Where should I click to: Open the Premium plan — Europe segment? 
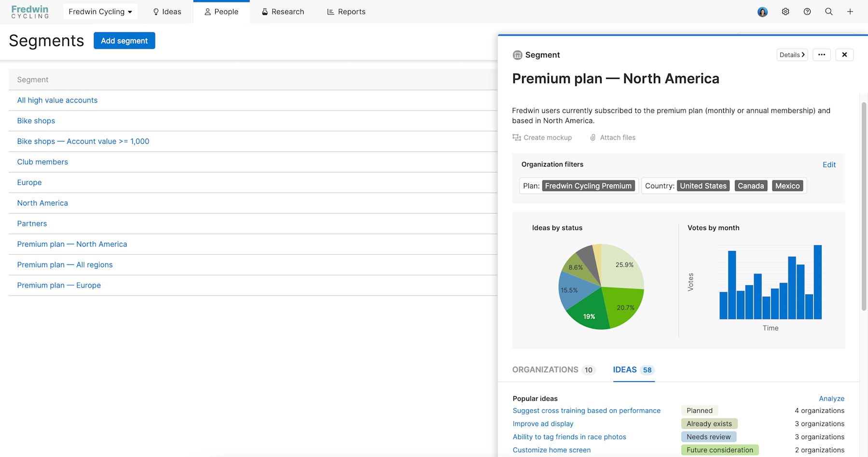58,285
